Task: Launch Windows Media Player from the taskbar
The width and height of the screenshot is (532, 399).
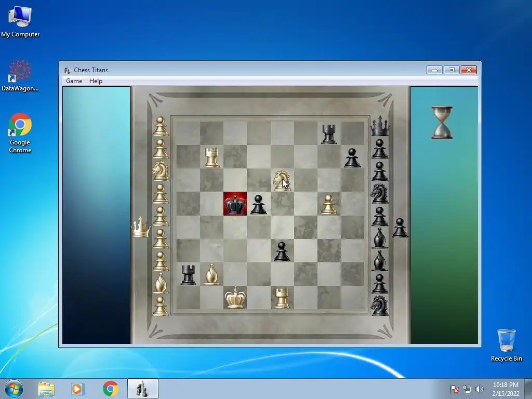Action: 78,389
